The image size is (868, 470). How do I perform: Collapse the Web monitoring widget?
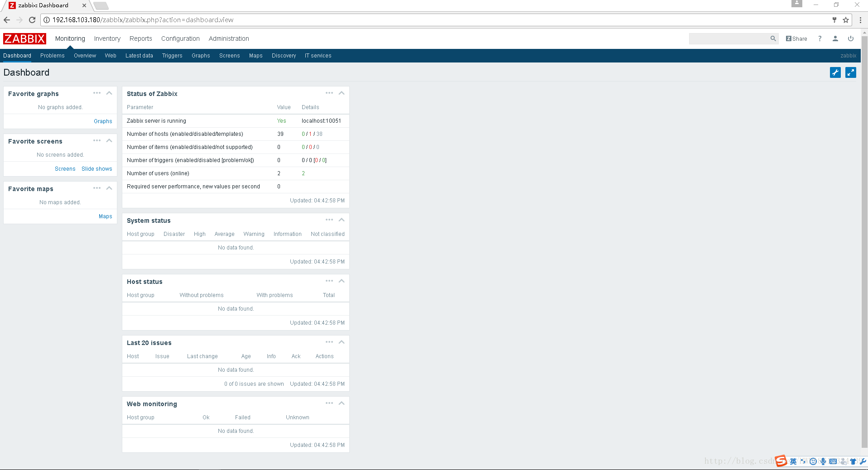click(342, 403)
